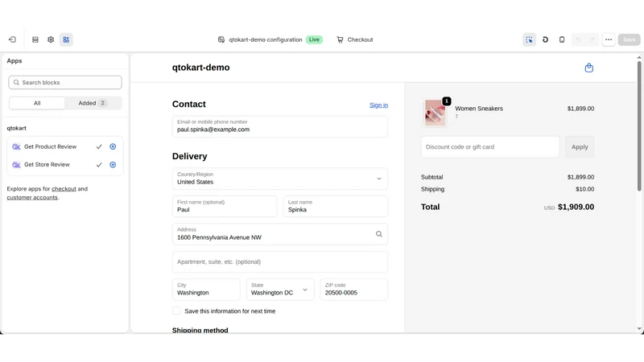Click the Search blocks field

(x=65, y=83)
